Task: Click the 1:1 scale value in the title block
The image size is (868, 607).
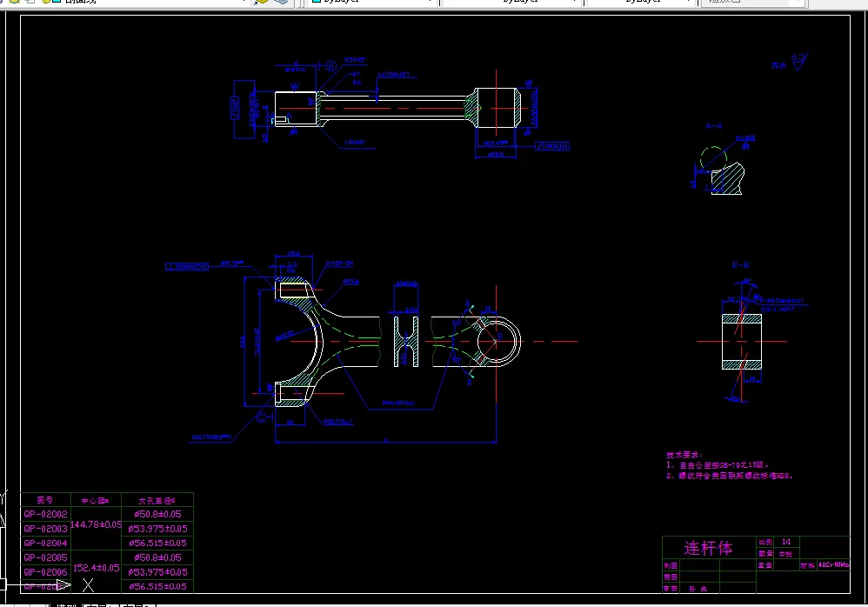Action: click(786, 542)
